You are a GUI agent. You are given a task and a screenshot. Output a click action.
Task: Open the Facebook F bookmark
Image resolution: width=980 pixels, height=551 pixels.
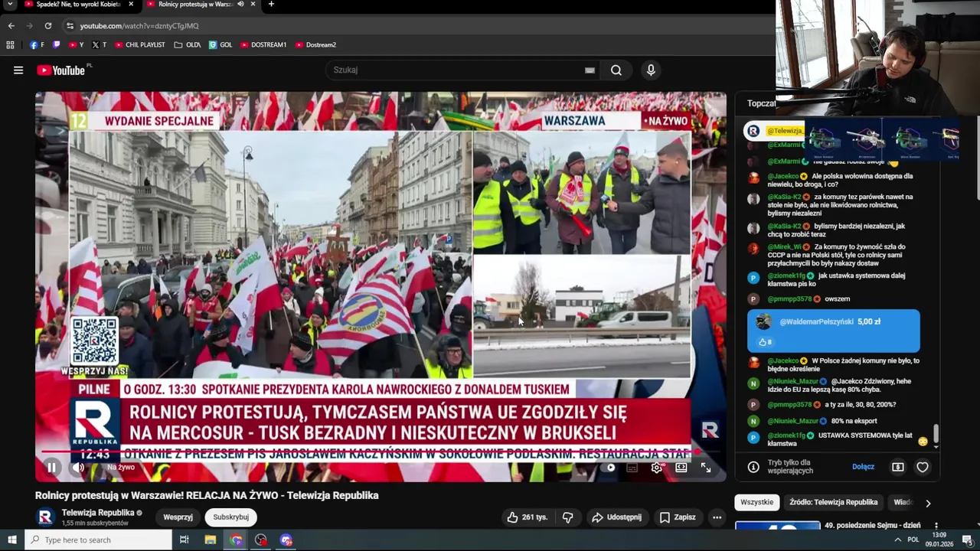37,45
